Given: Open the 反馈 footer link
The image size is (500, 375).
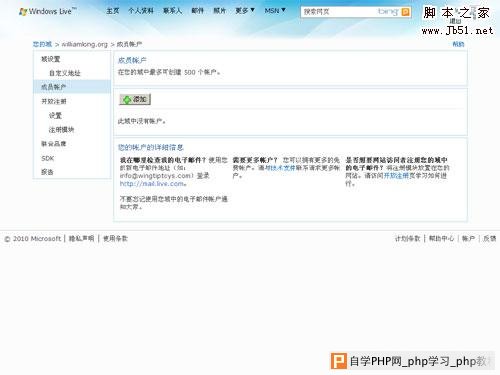Looking at the screenshot, I should coord(489,239).
